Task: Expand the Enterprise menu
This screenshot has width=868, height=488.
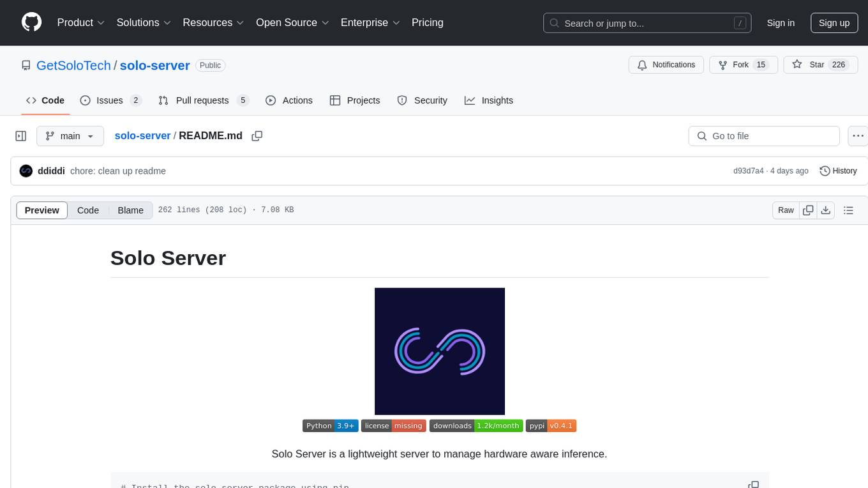Action: (x=370, y=22)
